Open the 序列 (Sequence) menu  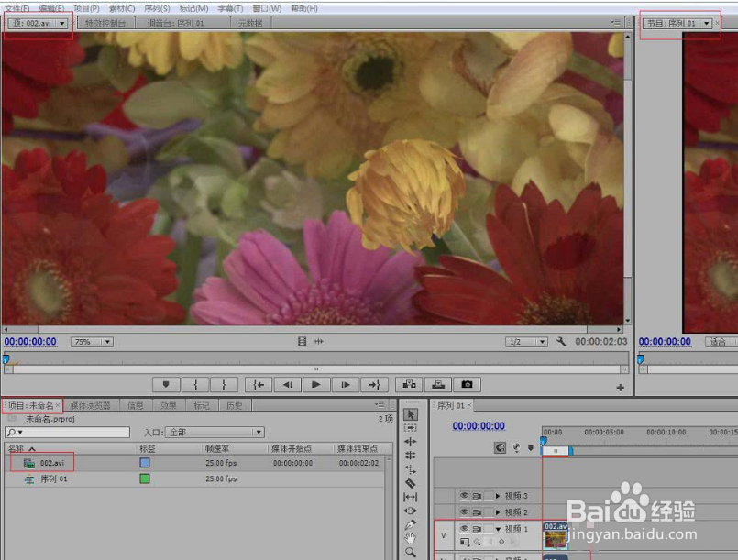click(x=157, y=8)
